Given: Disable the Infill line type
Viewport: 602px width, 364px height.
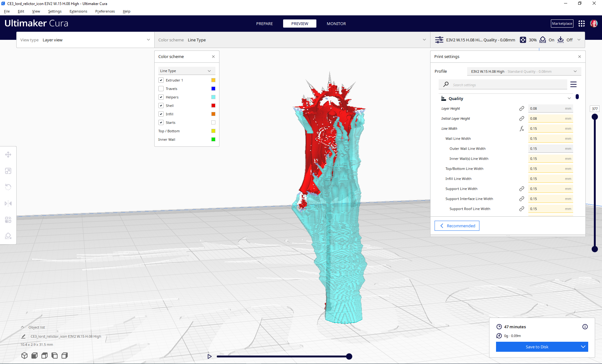Looking at the screenshot, I should [161, 114].
